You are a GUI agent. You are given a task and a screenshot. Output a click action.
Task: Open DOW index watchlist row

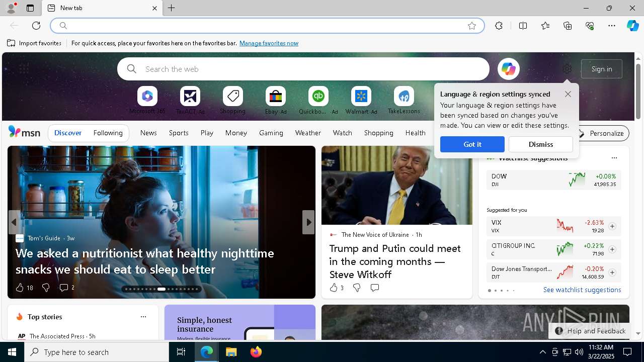pos(554,180)
